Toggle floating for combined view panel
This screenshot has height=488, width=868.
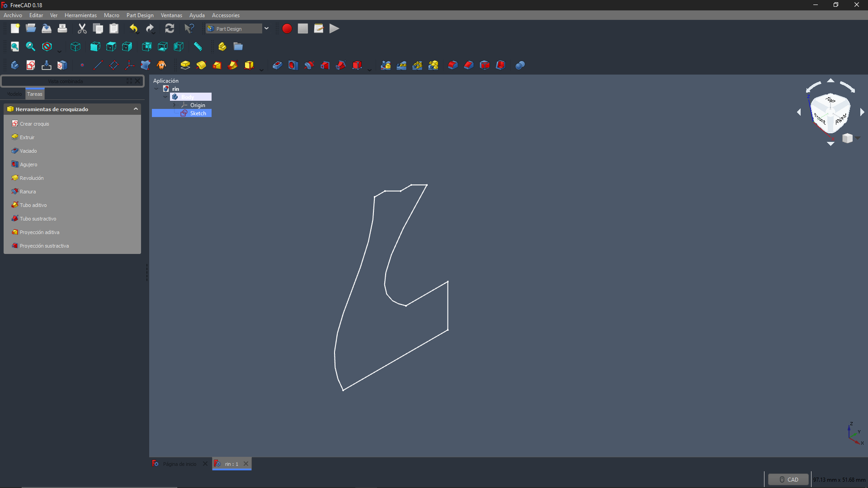pyautogui.click(x=129, y=81)
